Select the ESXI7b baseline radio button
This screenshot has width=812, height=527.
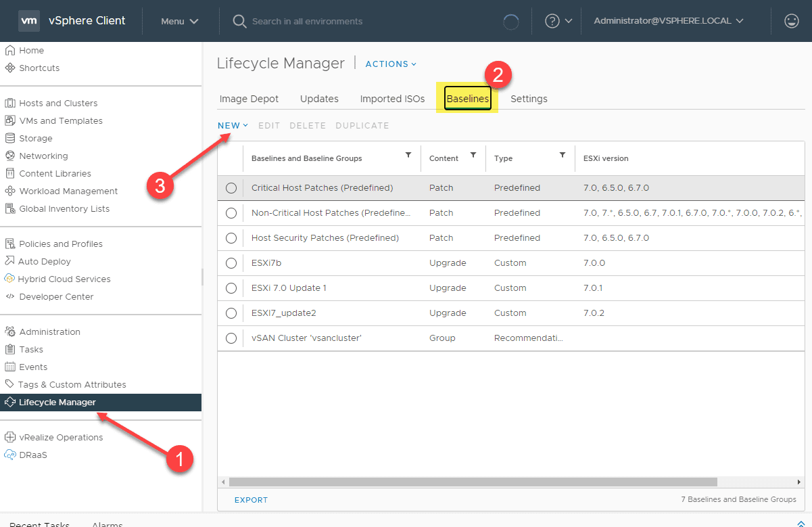pyautogui.click(x=231, y=263)
